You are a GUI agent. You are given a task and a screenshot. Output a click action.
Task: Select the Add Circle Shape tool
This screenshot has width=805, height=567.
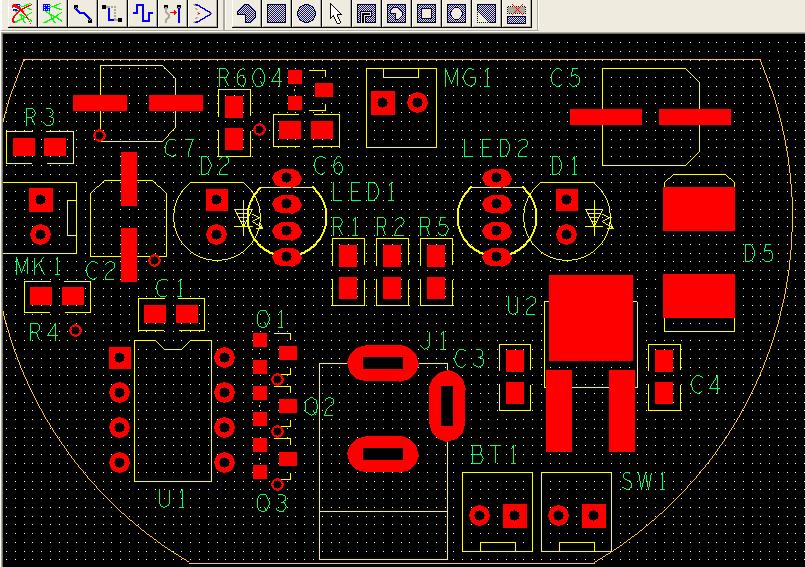click(x=306, y=12)
